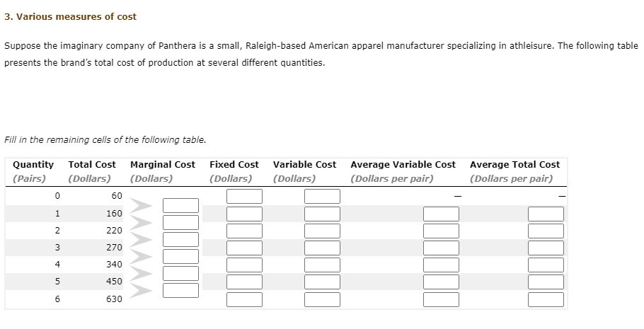
Task: Click average total cost field for quantity 6
Action: click(546, 299)
